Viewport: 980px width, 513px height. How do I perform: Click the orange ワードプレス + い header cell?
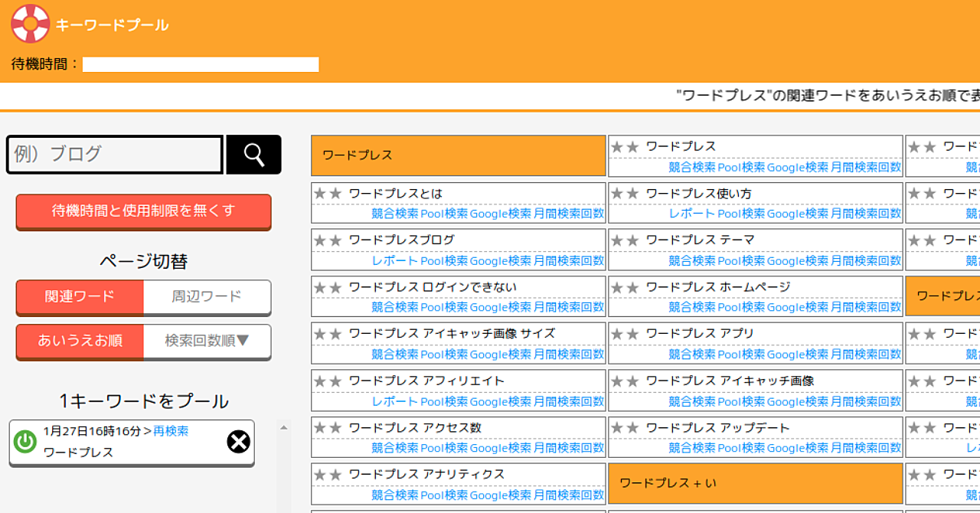(x=756, y=483)
